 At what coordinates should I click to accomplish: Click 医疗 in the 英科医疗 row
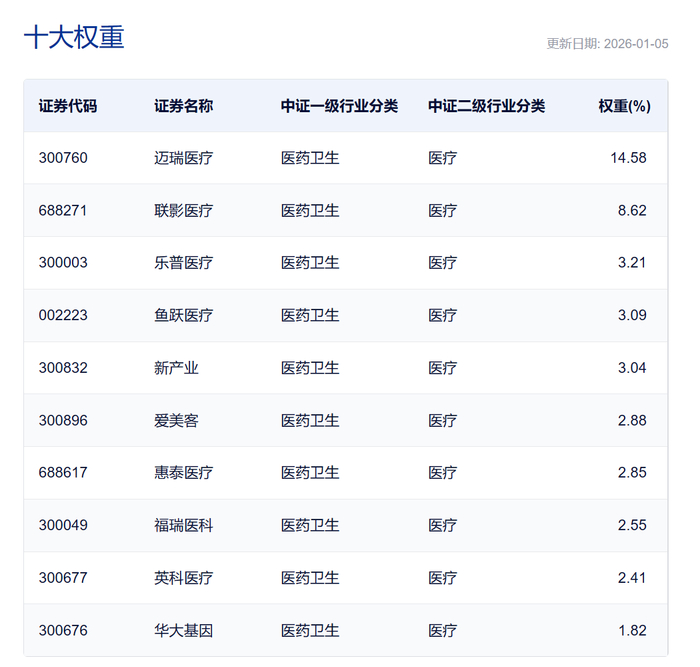tap(442, 578)
